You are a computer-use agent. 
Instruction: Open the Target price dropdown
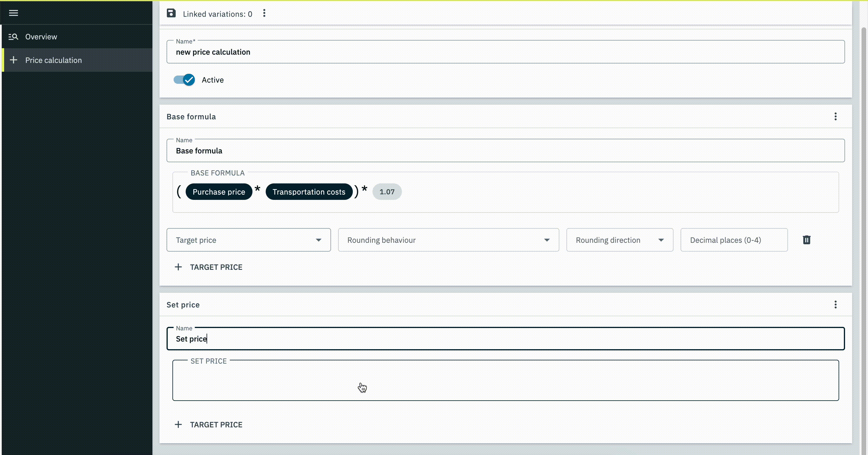249,240
